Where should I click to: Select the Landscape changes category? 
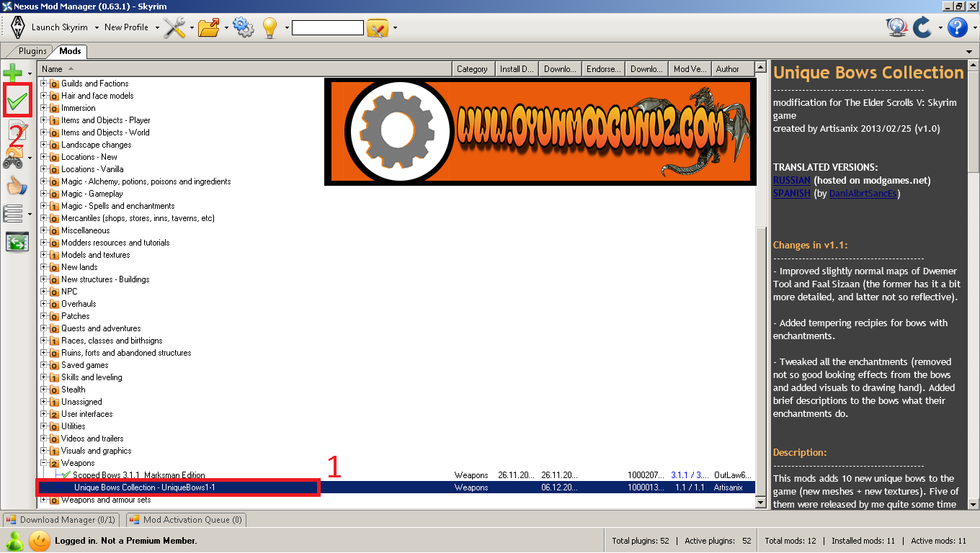coord(96,145)
